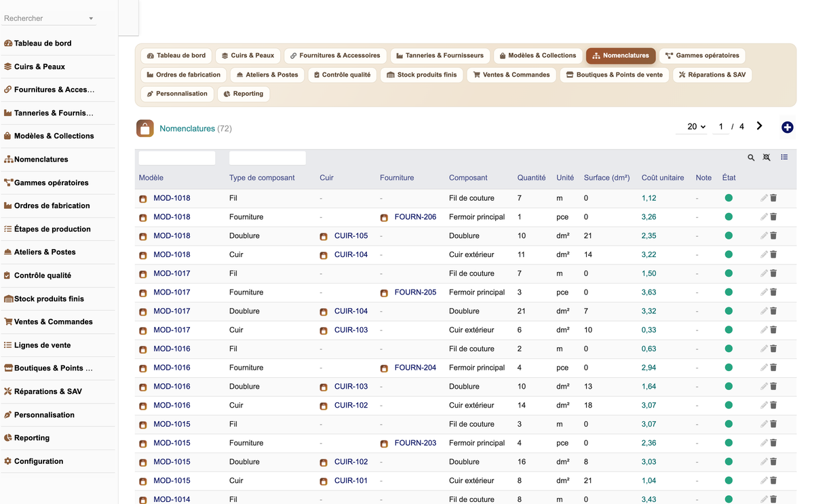This screenshot has height=504, width=814.
Task: Open Boutiques & Points de vente tab
Action: pyautogui.click(x=615, y=75)
